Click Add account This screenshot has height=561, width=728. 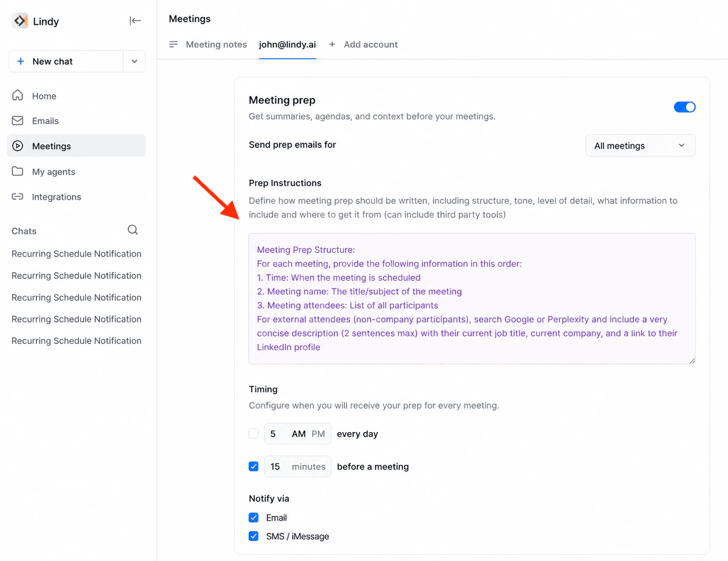pyautogui.click(x=371, y=44)
